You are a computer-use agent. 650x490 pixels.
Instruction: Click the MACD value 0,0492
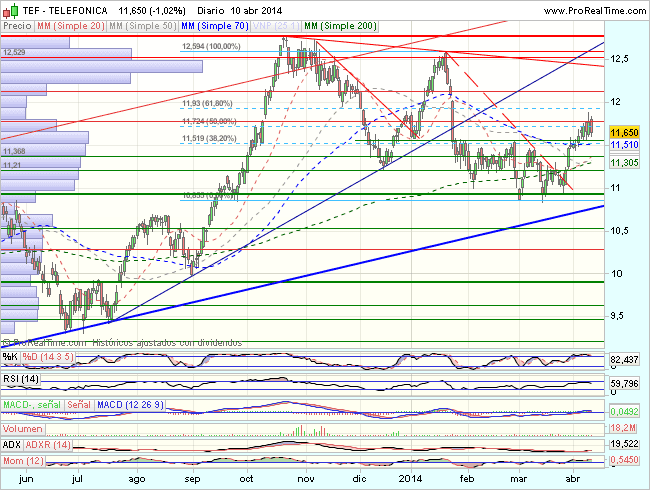pyautogui.click(x=624, y=412)
